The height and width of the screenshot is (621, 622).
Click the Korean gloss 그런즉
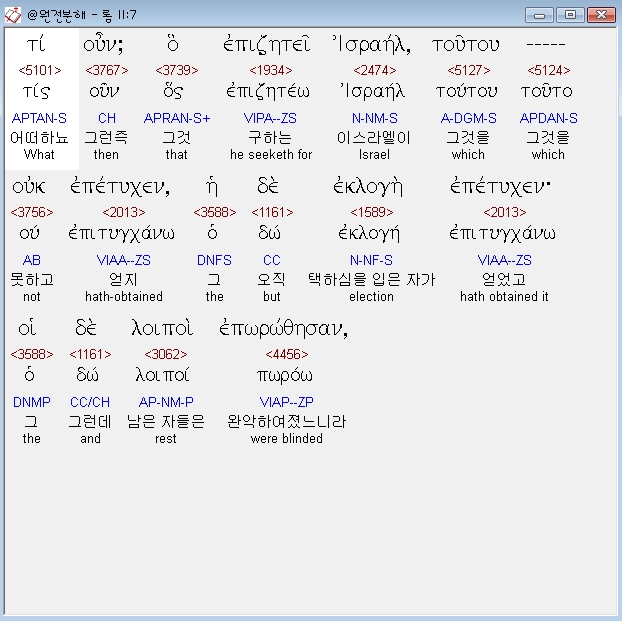pos(106,138)
